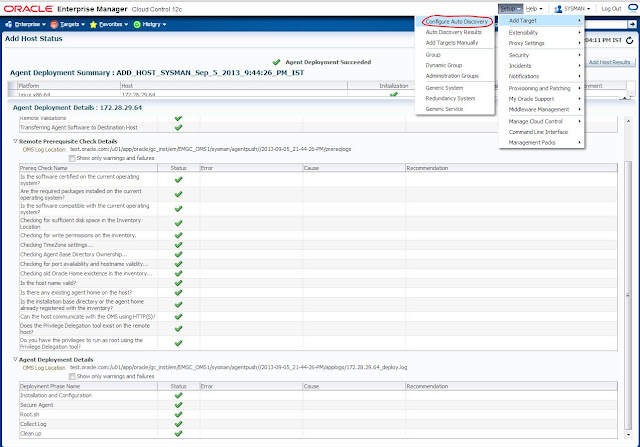
Task: Choose Group in Add Target submenu
Action: pos(433,55)
